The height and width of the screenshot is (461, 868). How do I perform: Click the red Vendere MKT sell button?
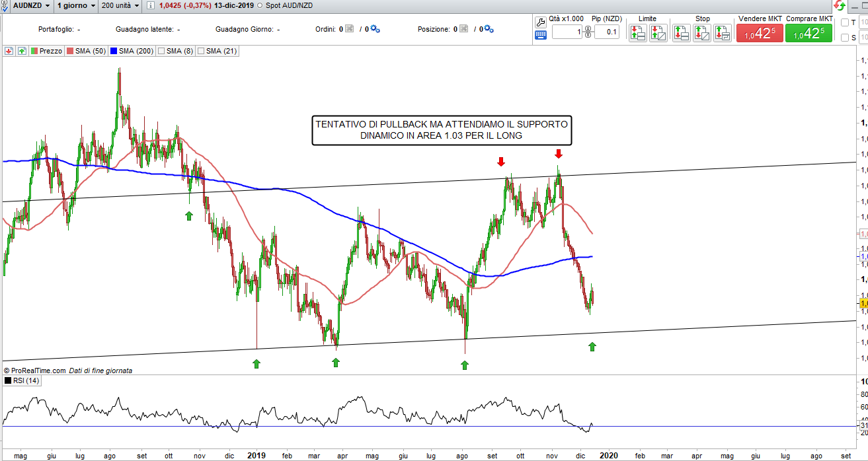[x=759, y=33]
